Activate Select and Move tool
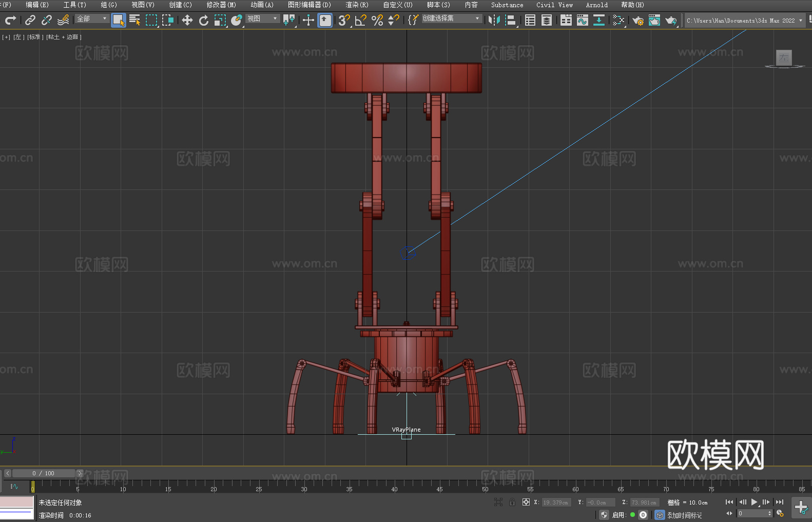Image resolution: width=812 pixels, height=522 pixels. 187,20
